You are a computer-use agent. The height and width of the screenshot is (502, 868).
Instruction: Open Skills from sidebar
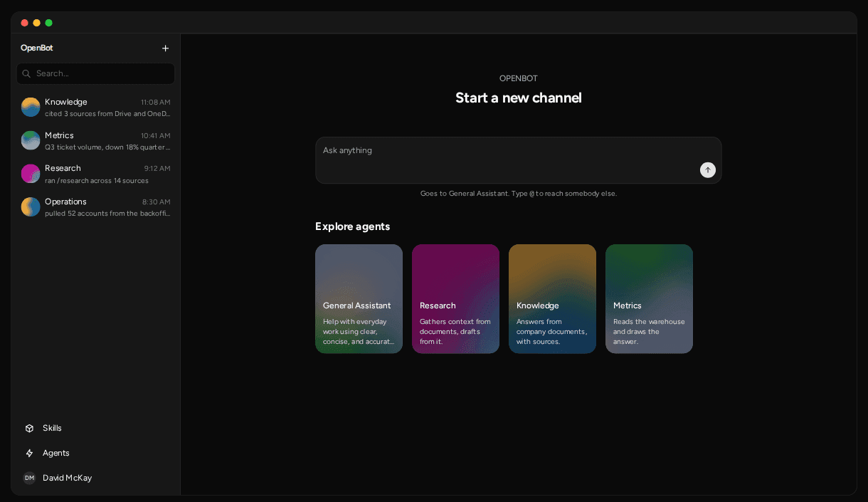coord(95,428)
